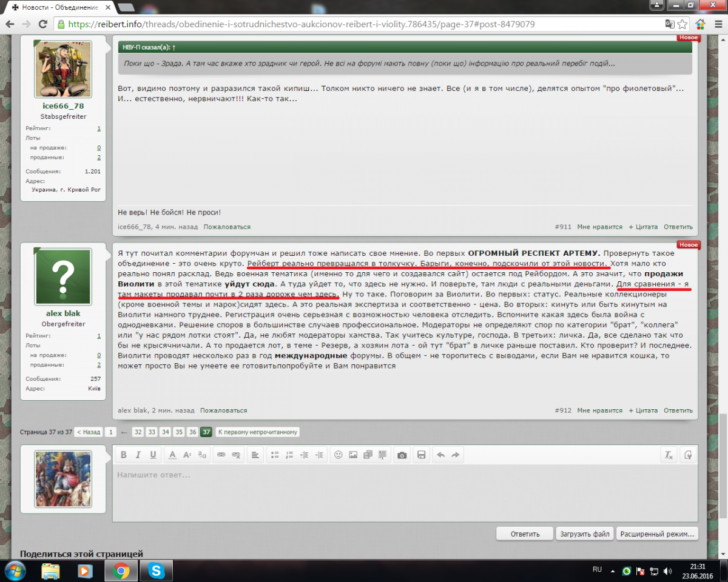Open permalink #912

tap(563, 410)
